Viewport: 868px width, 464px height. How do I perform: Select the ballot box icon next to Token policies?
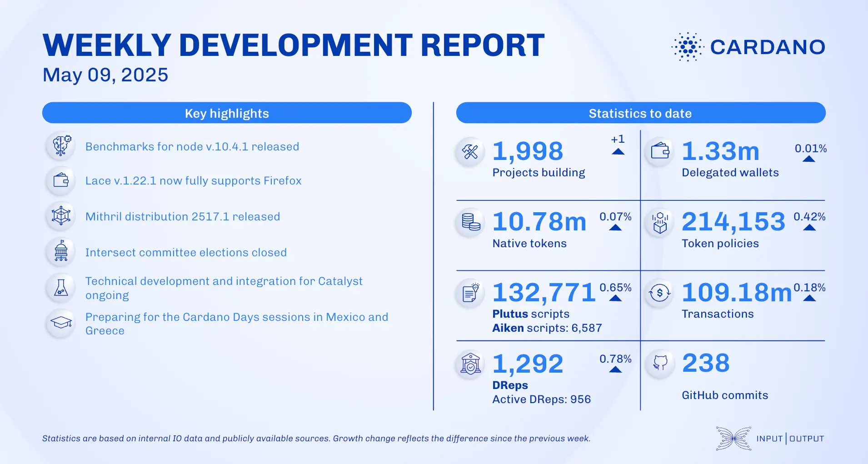(660, 223)
